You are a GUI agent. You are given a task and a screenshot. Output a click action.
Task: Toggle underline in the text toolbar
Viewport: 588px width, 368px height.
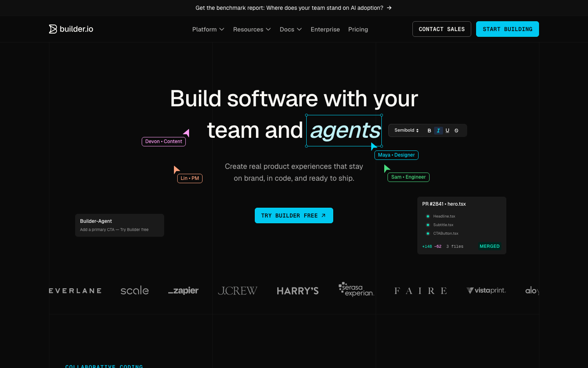click(448, 130)
